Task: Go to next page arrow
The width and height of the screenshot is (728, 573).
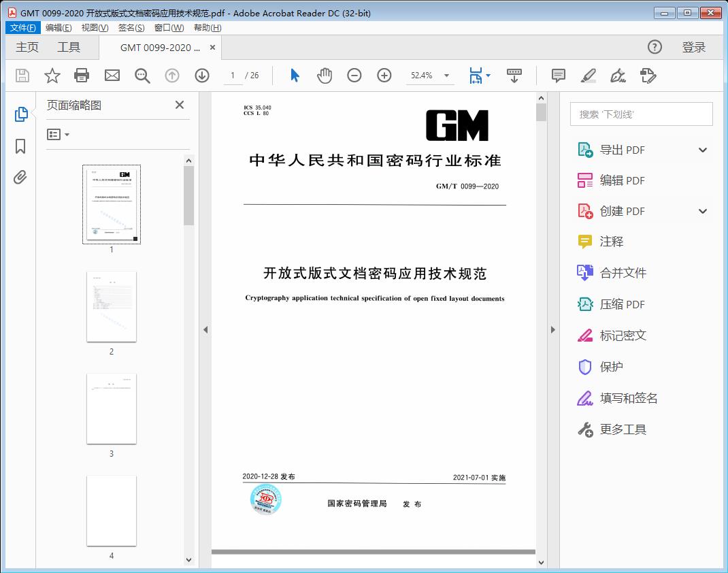Action: click(202, 76)
